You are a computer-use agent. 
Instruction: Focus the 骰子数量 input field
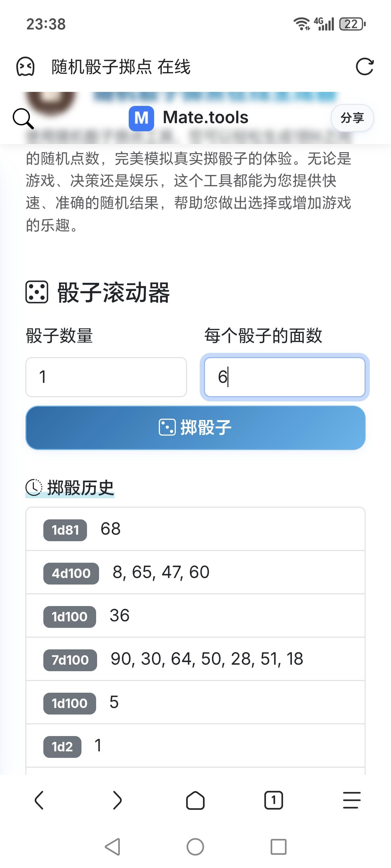tap(106, 377)
